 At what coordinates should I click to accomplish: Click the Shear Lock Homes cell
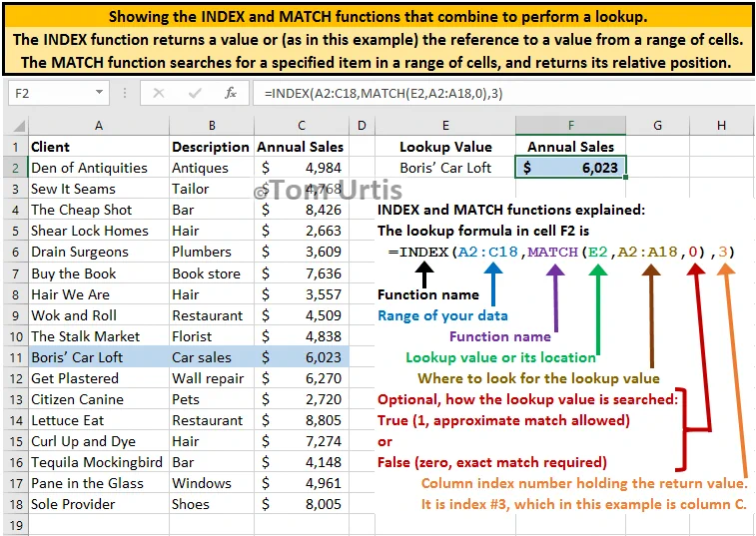click(x=99, y=231)
